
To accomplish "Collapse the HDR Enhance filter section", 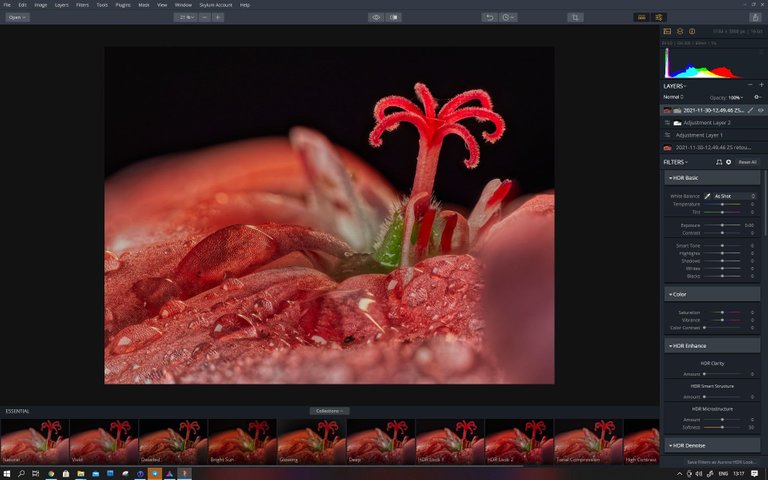I will [x=712, y=346].
